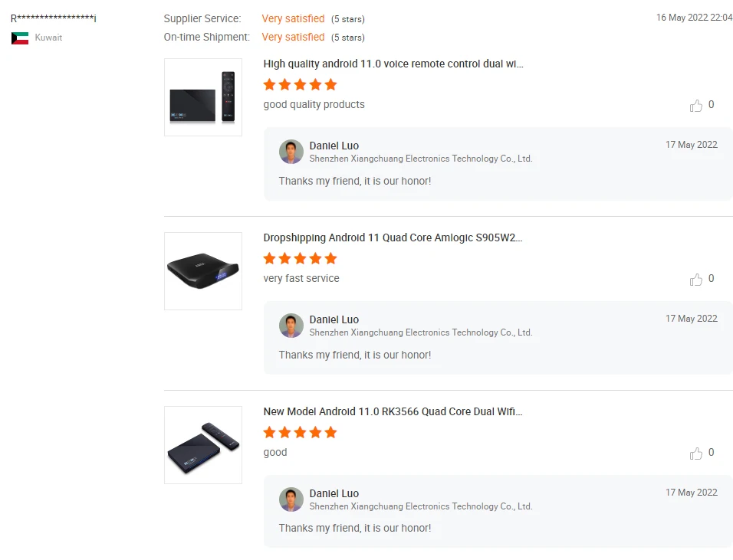Click the Kuwait flag icon
The height and width of the screenshot is (560, 733).
click(x=20, y=38)
